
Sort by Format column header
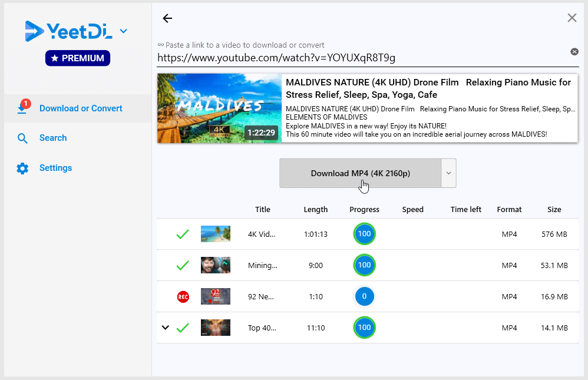[x=509, y=209]
